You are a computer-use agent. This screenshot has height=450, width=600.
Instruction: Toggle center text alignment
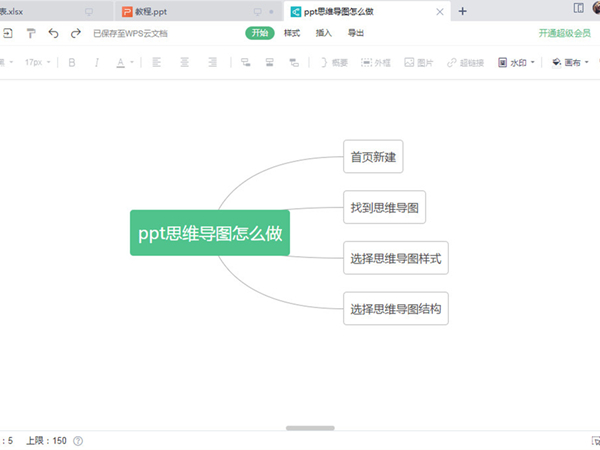(185, 62)
